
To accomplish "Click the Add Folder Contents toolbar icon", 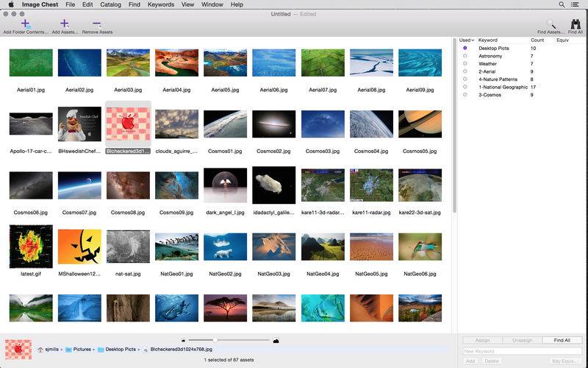I will (x=25, y=24).
